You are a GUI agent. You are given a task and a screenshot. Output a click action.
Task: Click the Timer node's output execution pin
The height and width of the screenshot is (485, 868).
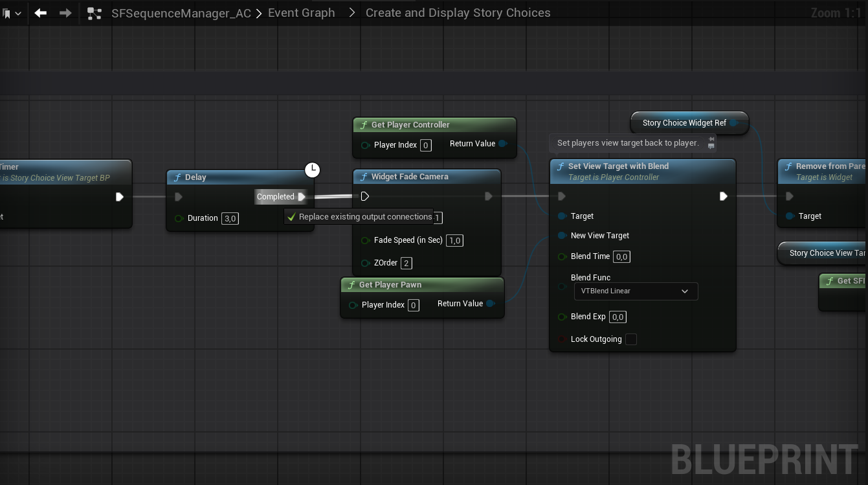tap(120, 197)
